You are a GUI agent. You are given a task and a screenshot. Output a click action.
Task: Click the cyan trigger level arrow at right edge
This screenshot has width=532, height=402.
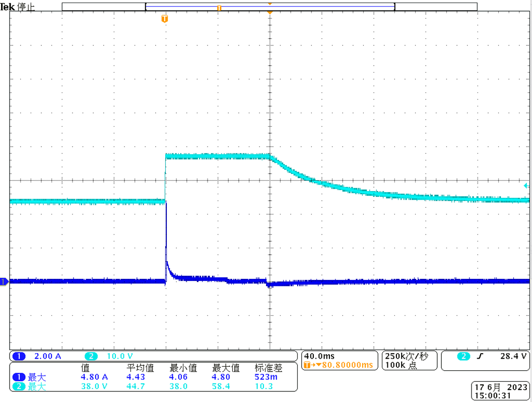pos(526,186)
